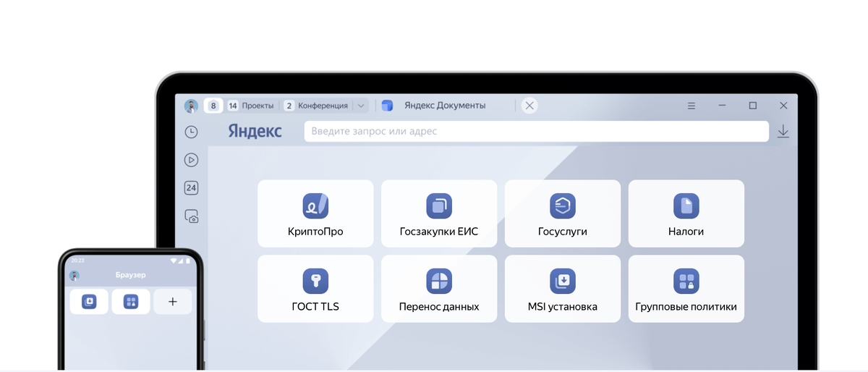Screen dimensions: 868x372
Task: Tap the plus add tile on phone
Action: pos(173,302)
